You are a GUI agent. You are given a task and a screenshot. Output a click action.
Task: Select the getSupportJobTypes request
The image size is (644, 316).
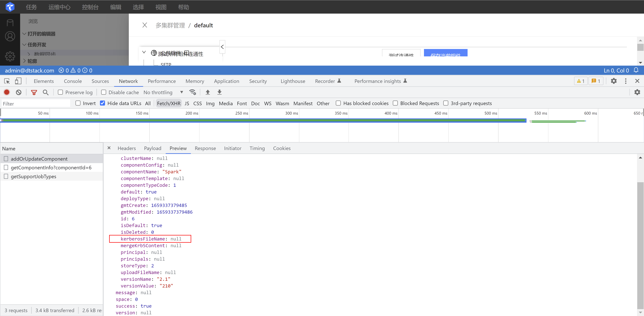33,176
